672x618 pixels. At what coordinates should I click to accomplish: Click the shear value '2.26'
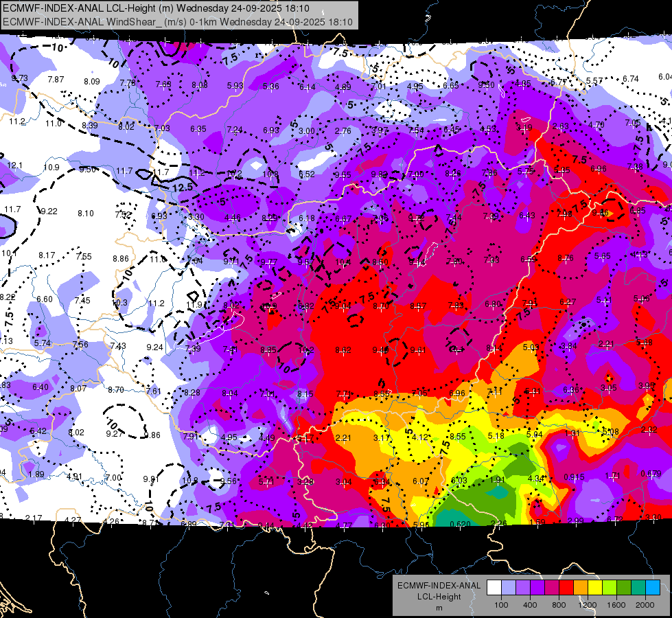click(x=499, y=523)
